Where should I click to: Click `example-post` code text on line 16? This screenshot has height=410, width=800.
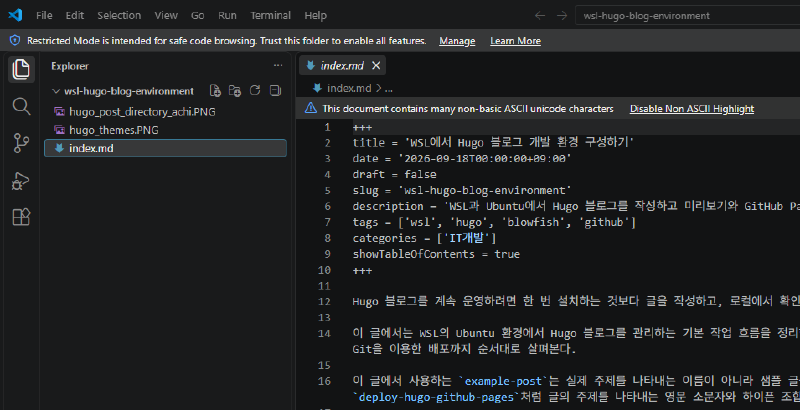tap(503, 381)
